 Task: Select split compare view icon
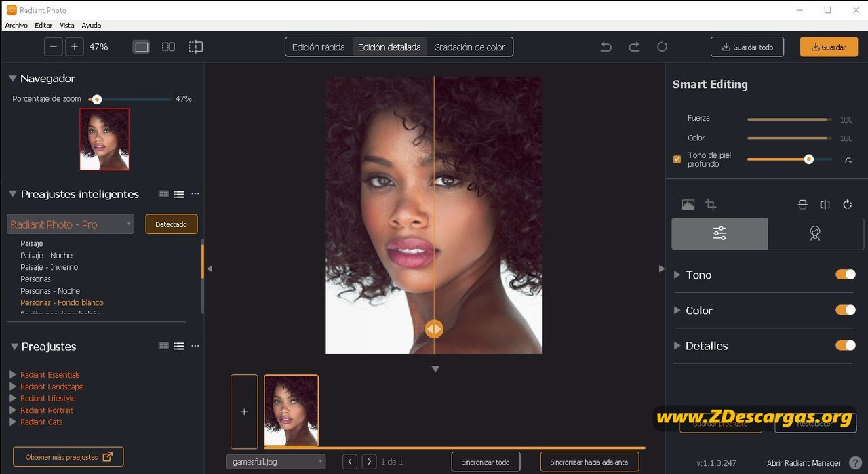tap(196, 47)
